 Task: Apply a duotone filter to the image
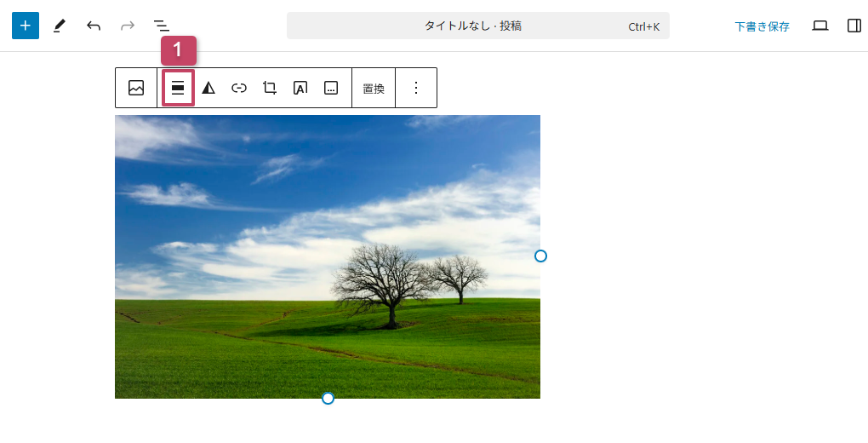(208, 88)
